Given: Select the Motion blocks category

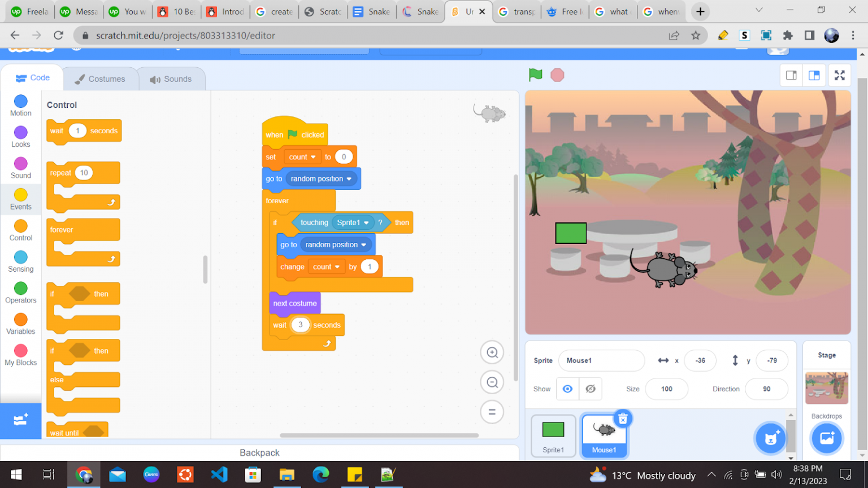Looking at the screenshot, I should [20, 104].
